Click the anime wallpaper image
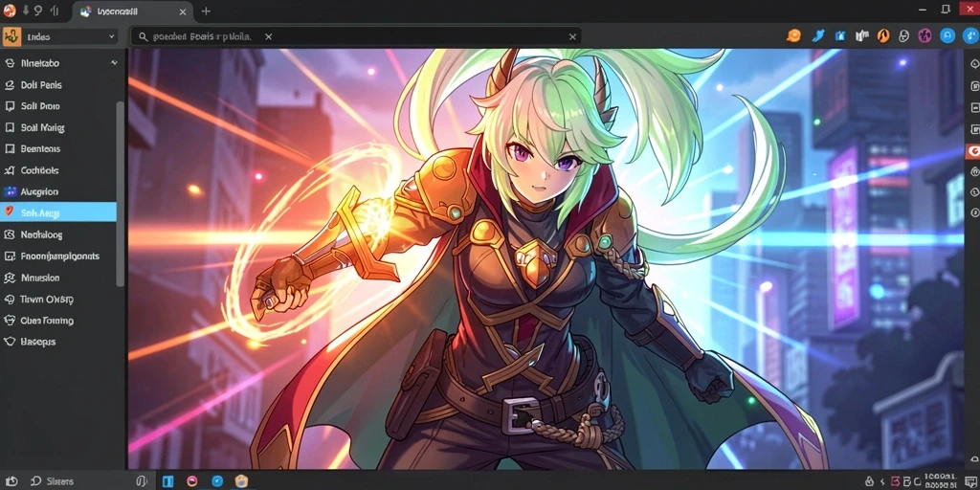The height and width of the screenshot is (490, 980). (x=546, y=258)
